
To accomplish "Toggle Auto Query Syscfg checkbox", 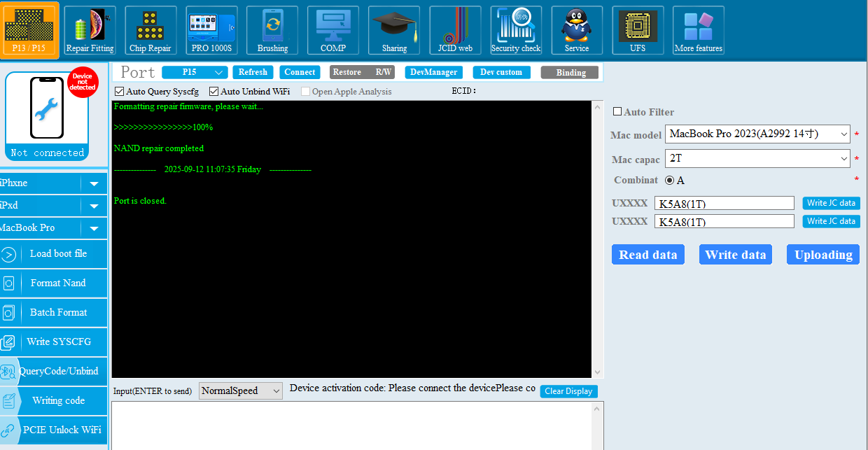I will 120,92.
